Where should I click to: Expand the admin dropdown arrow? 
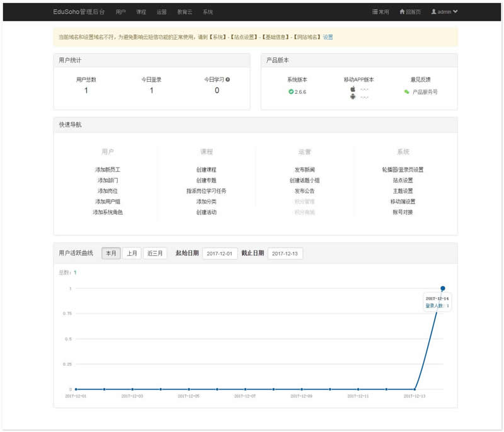point(455,12)
